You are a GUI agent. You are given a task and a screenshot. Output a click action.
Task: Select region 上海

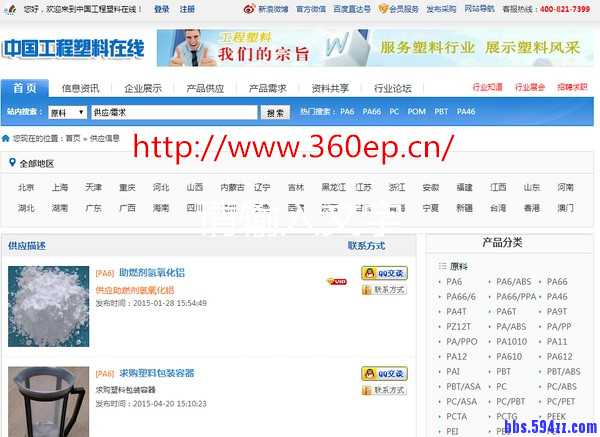(60, 187)
